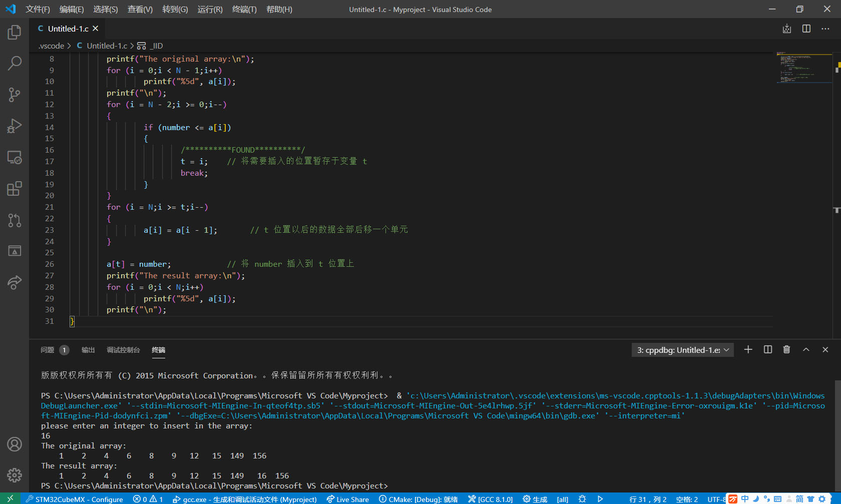Click the problems count badge 1
The width and height of the screenshot is (841, 504).
(x=64, y=350)
